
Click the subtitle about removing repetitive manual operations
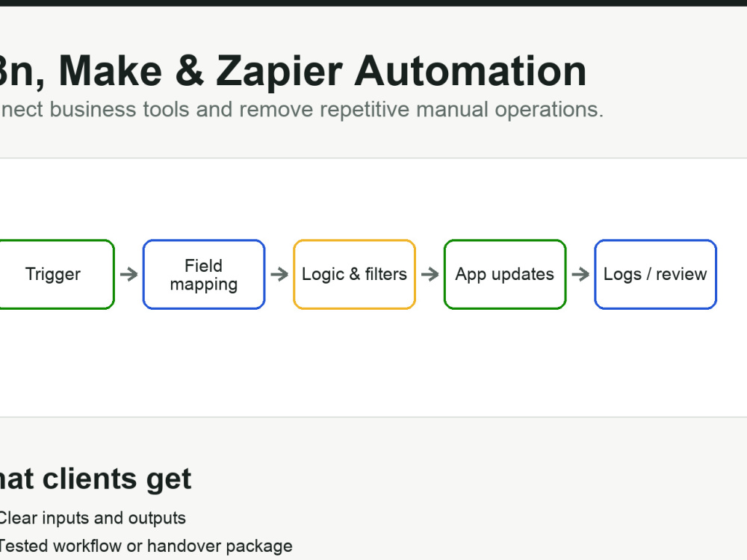point(301,110)
